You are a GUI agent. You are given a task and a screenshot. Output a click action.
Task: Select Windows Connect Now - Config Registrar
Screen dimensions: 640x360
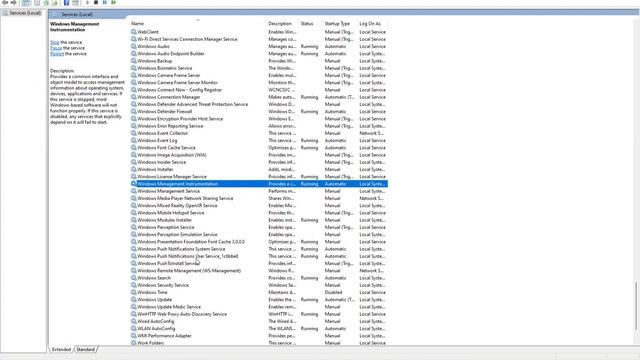259,90
